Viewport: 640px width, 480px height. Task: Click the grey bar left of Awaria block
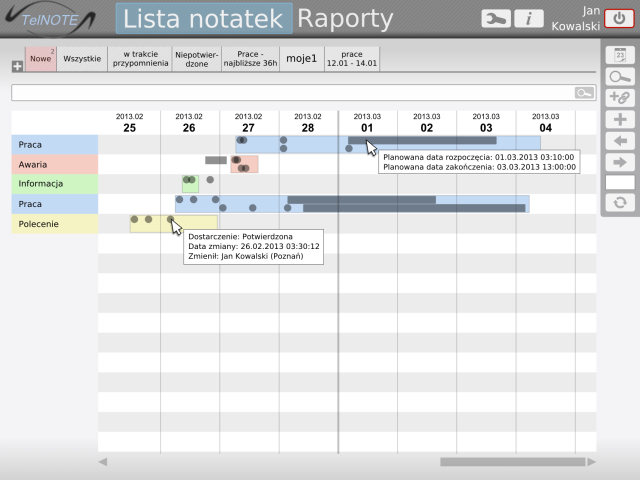(216, 160)
